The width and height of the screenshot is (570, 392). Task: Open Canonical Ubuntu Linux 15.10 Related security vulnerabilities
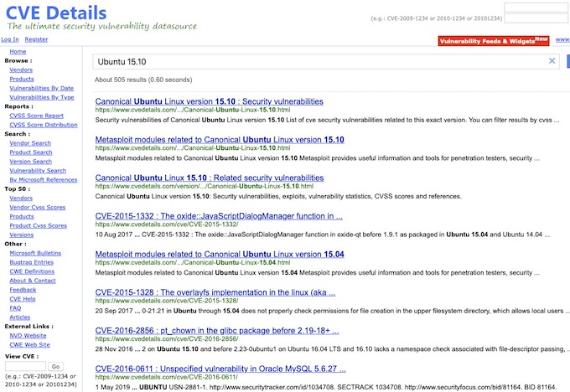[210, 178]
